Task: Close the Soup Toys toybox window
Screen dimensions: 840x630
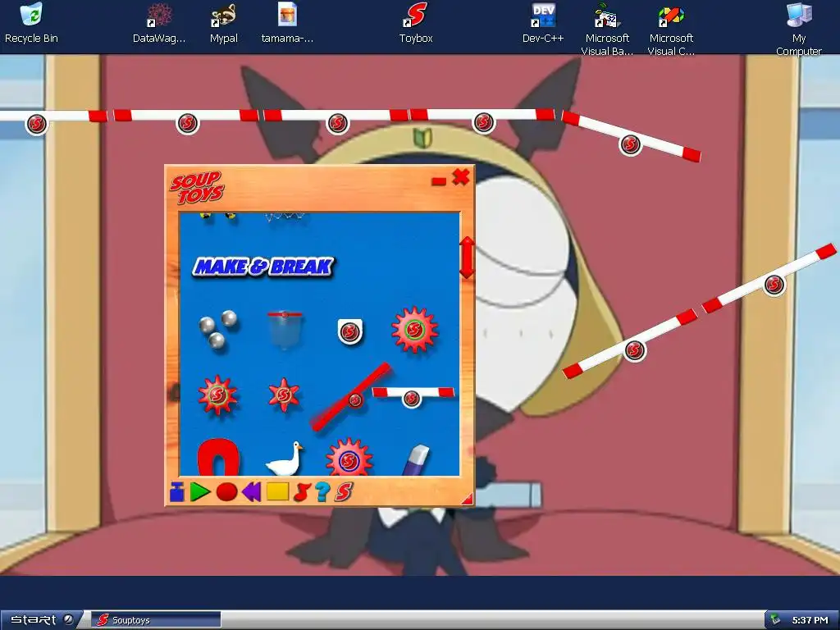Action: [461, 177]
